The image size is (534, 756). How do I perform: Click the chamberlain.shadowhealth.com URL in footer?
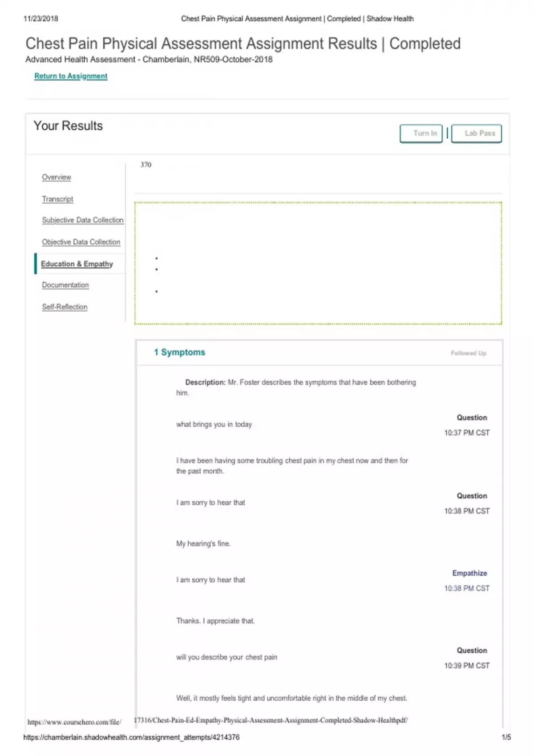(x=131, y=737)
